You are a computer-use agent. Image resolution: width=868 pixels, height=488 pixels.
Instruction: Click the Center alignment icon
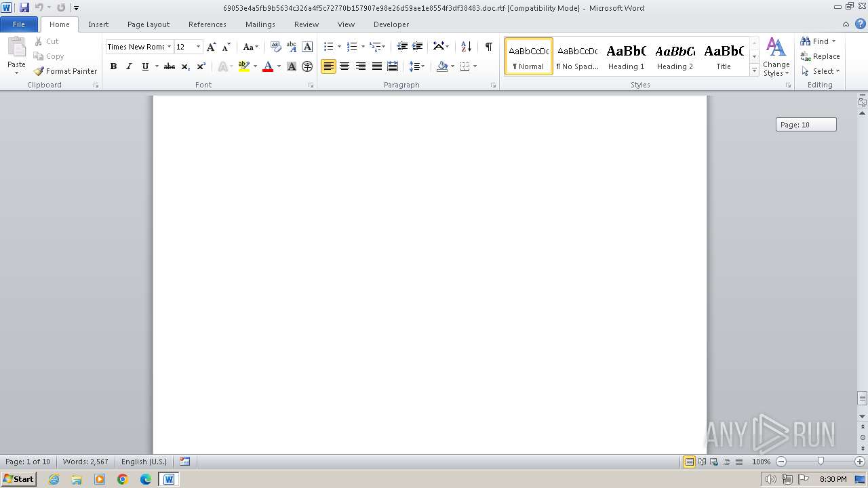(x=344, y=66)
